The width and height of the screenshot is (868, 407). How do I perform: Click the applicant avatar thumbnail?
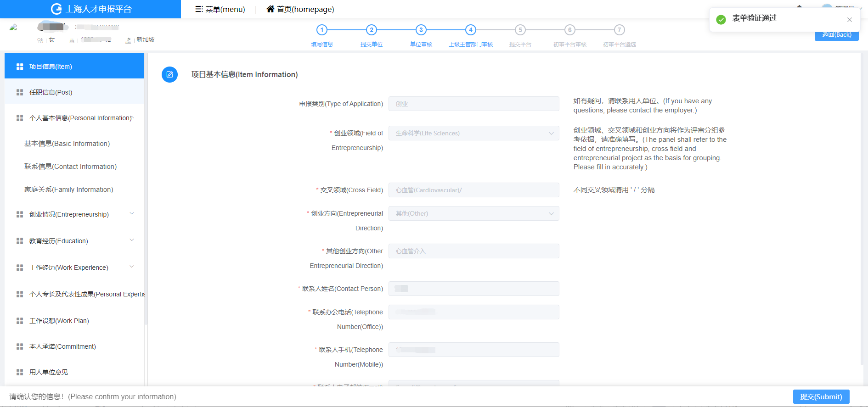pos(13,28)
